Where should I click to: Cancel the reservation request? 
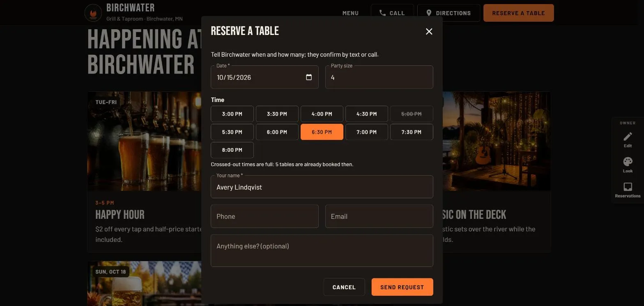(x=344, y=287)
